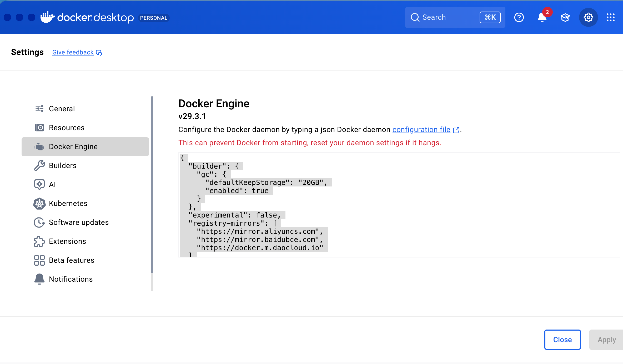
Task: Select Docker Engine in settings sidebar
Action: click(x=85, y=146)
